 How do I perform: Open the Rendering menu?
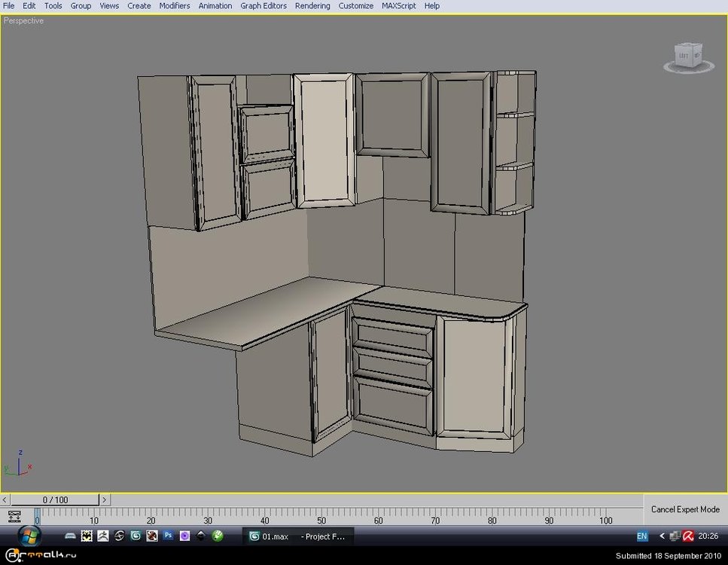pyautogui.click(x=312, y=6)
